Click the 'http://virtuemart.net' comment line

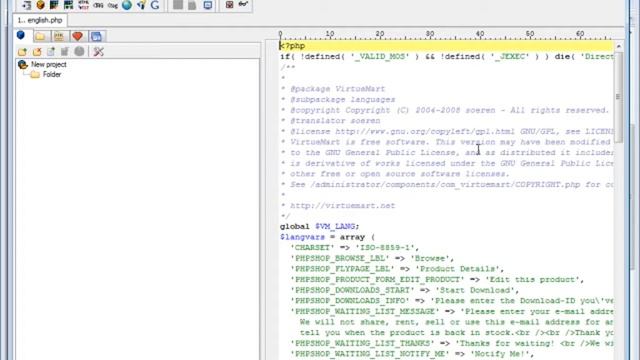[338, 206]
